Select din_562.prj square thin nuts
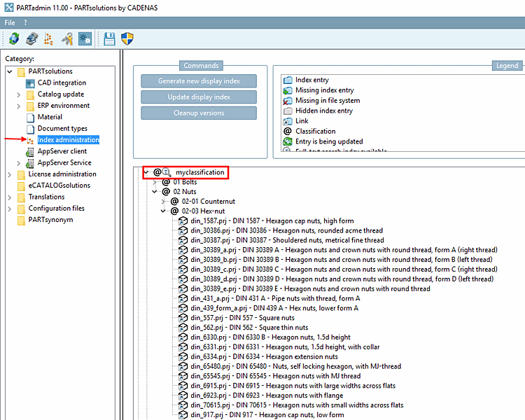 point(249,328)
